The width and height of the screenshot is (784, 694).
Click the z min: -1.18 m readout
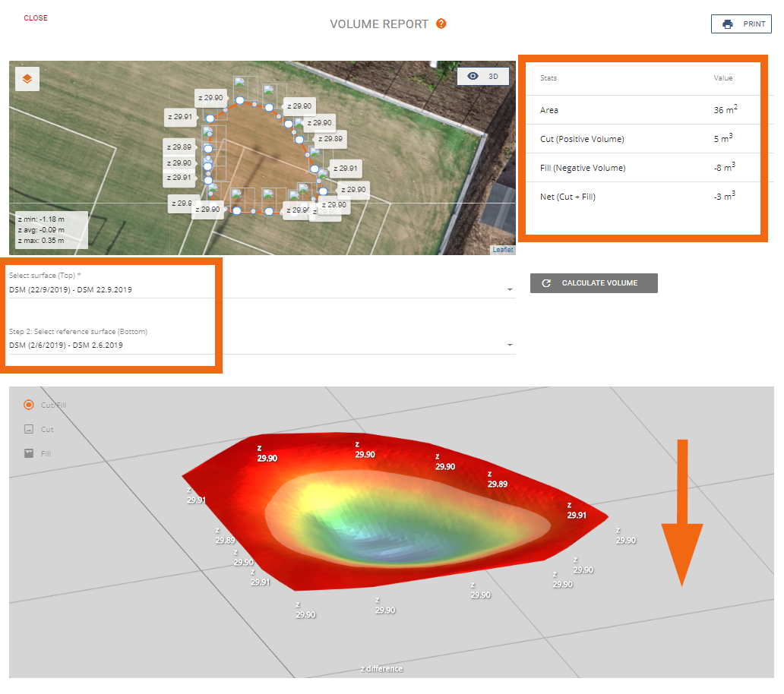41,219
